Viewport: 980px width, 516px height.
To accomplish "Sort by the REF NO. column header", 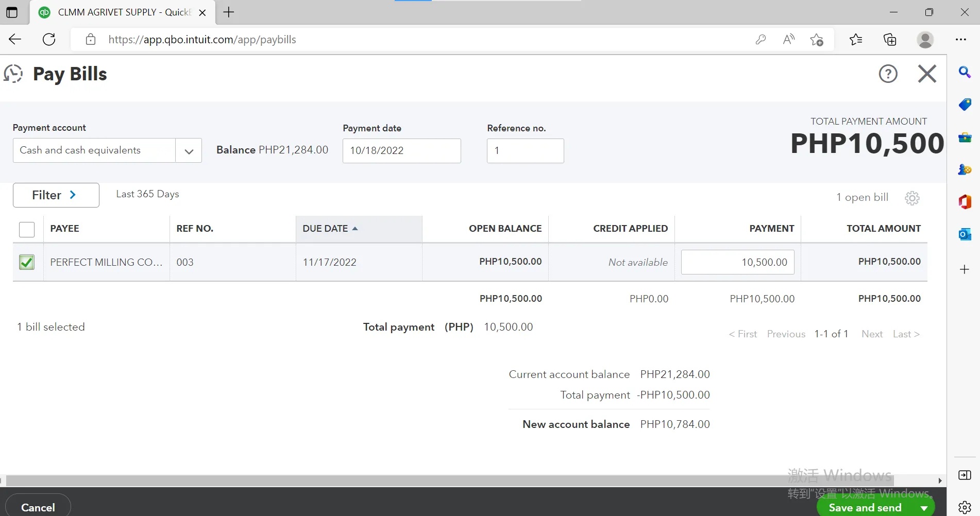I will point(195,229).
